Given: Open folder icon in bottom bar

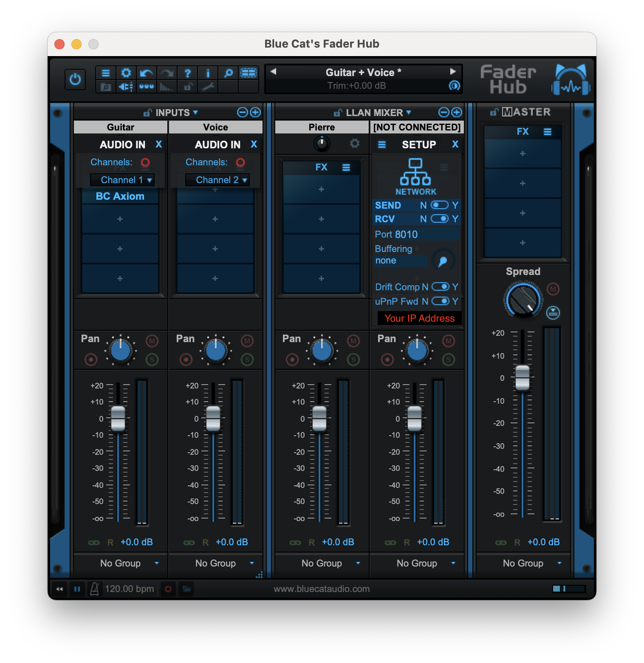Looking at the screenshot, I should (x=186, y=589).
